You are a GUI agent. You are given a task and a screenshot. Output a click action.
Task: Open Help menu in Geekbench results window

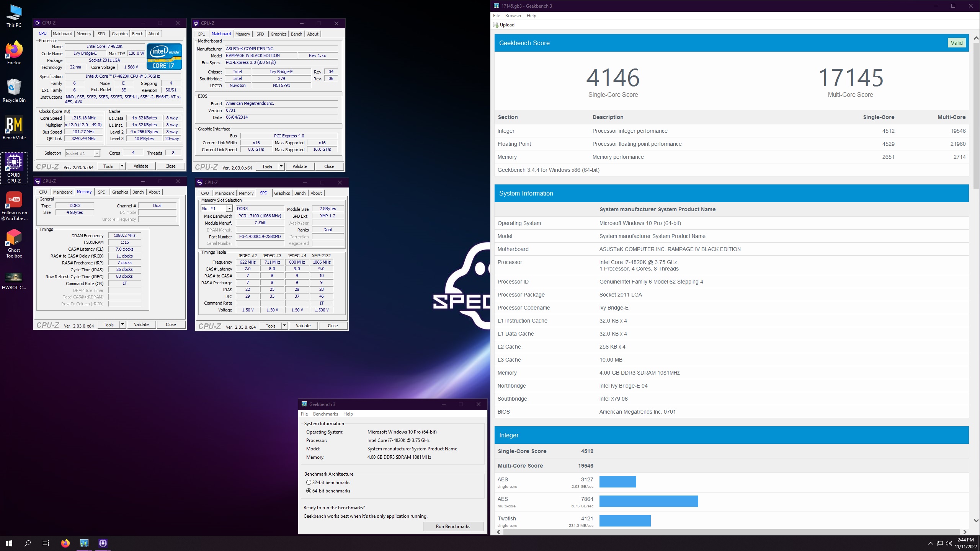(x=531, y=16)
